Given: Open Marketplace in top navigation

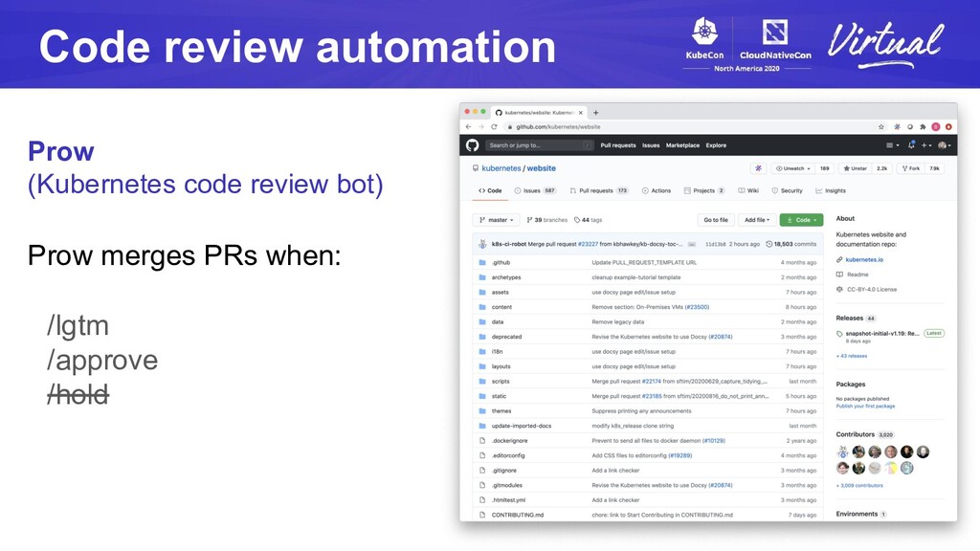Looking at the screenshot, I should [682, 145].
